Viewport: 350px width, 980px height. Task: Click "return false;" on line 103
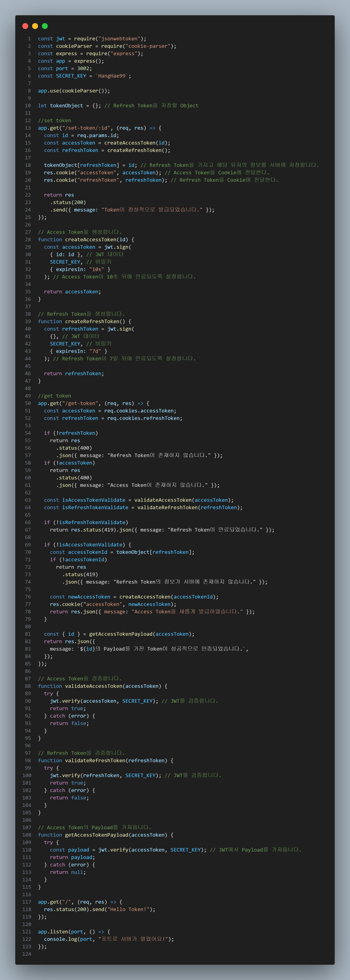pyautogui.click(x=70, y=798)
